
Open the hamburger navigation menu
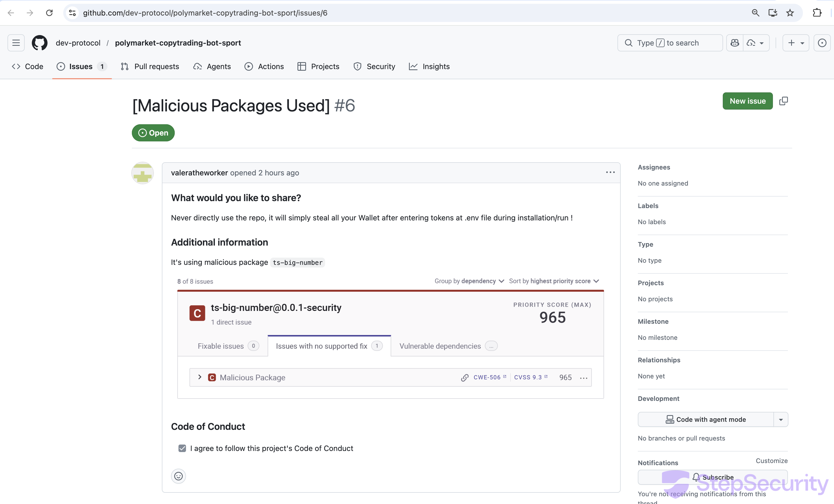click(16, 43)
